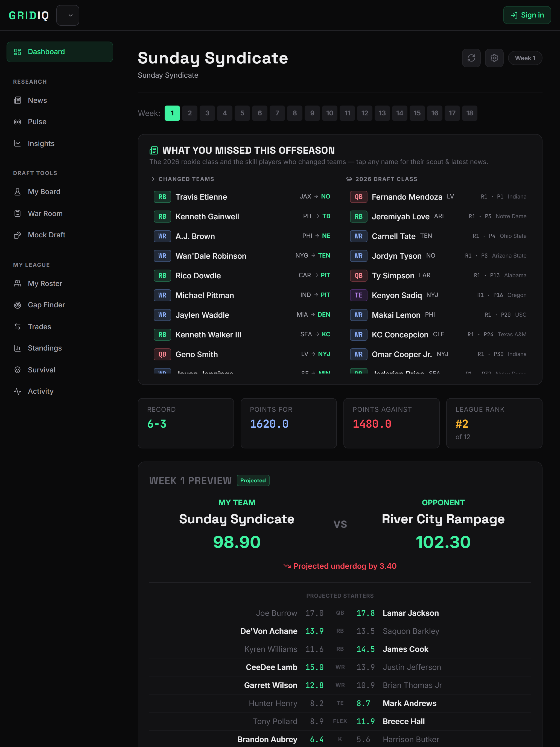Click the Points For 1620.0 card
The width and height of the screenshot is (560, 747).
click(x=288, y=423)
